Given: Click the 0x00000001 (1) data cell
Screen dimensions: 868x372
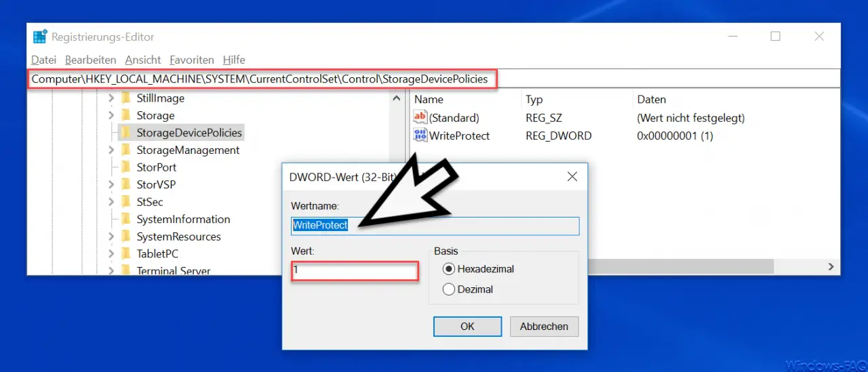Looking at the screenshot, I should pyautogui.click(x=675, y=136).
